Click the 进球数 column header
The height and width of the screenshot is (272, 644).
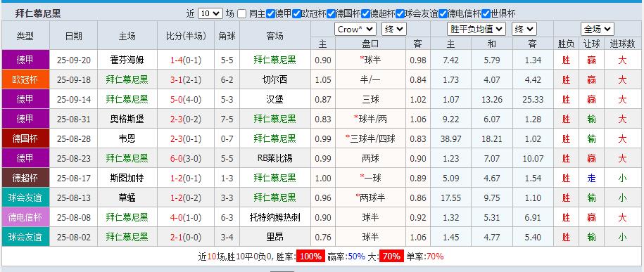tap(622, 44)
